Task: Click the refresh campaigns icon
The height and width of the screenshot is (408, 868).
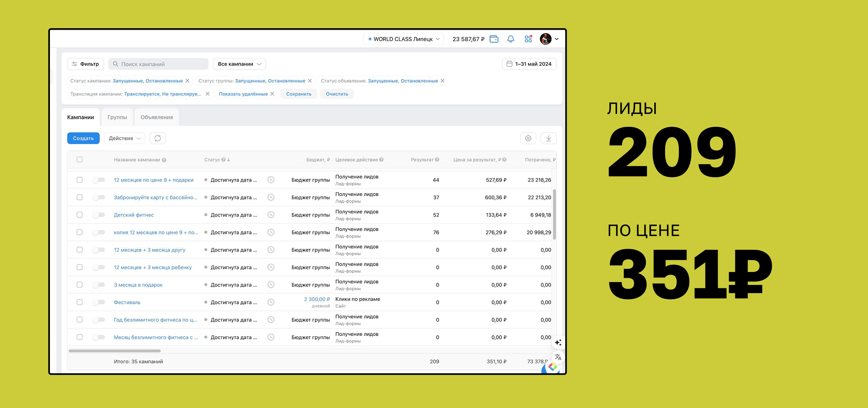Action: [158, 138]
